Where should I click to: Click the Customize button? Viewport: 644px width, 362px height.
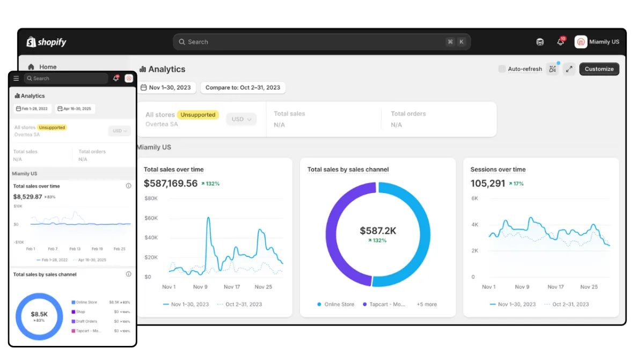click(x=599, y=69)
